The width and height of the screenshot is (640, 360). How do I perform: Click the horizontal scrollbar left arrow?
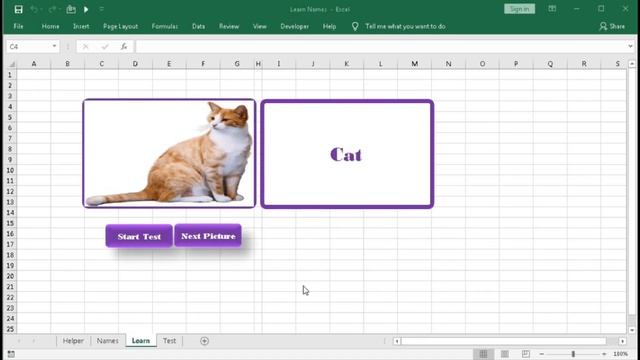tap(397, 341)
